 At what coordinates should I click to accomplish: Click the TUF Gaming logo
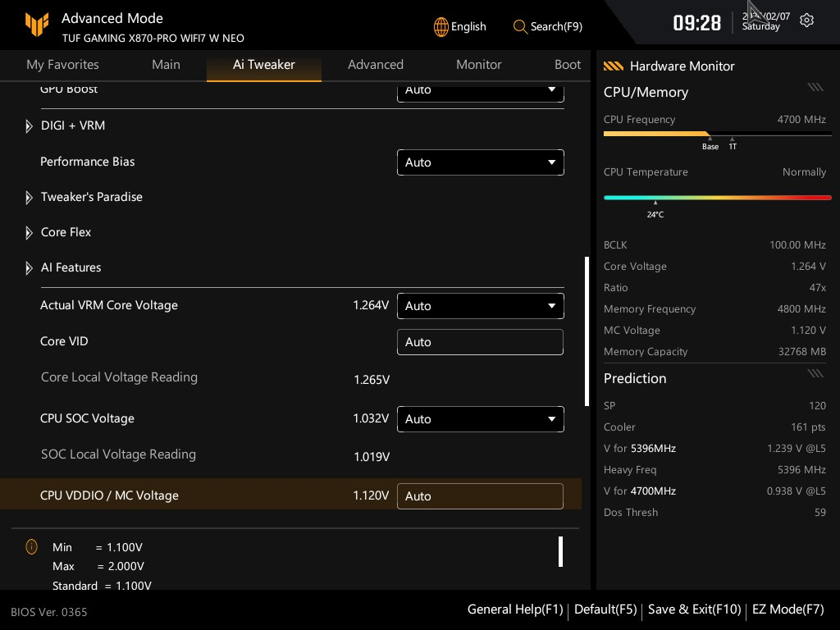[x=37, y=26]
